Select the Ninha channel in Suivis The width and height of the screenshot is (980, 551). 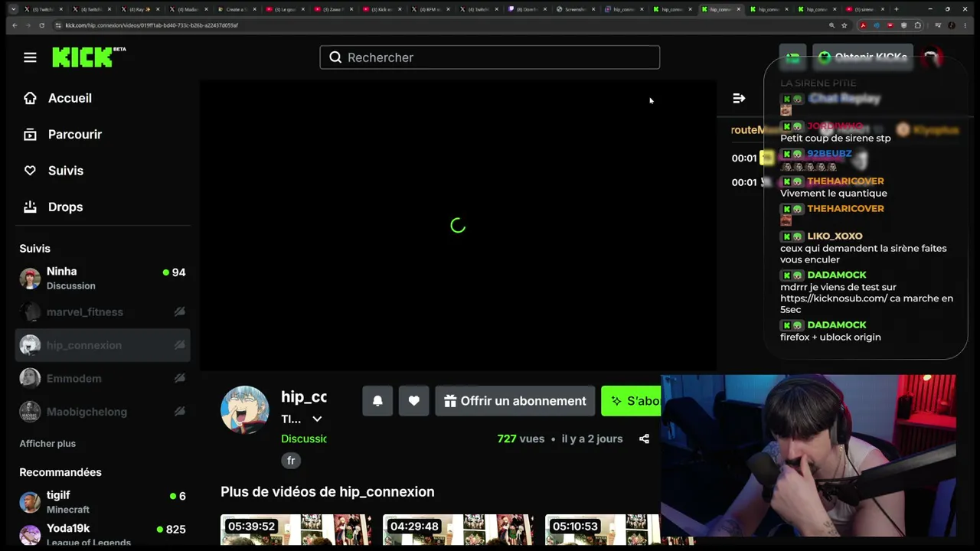tap(103, 278)
